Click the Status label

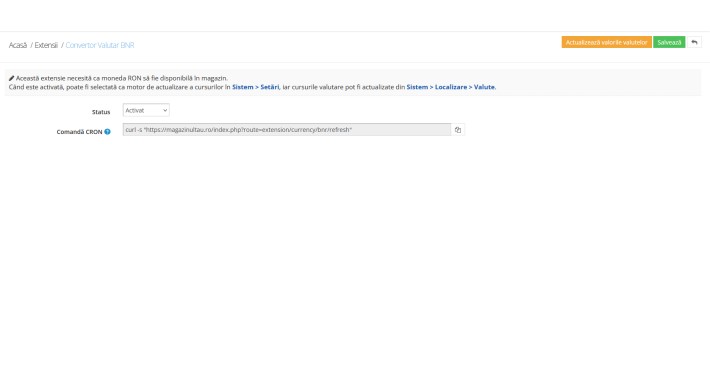click(101, 112)
